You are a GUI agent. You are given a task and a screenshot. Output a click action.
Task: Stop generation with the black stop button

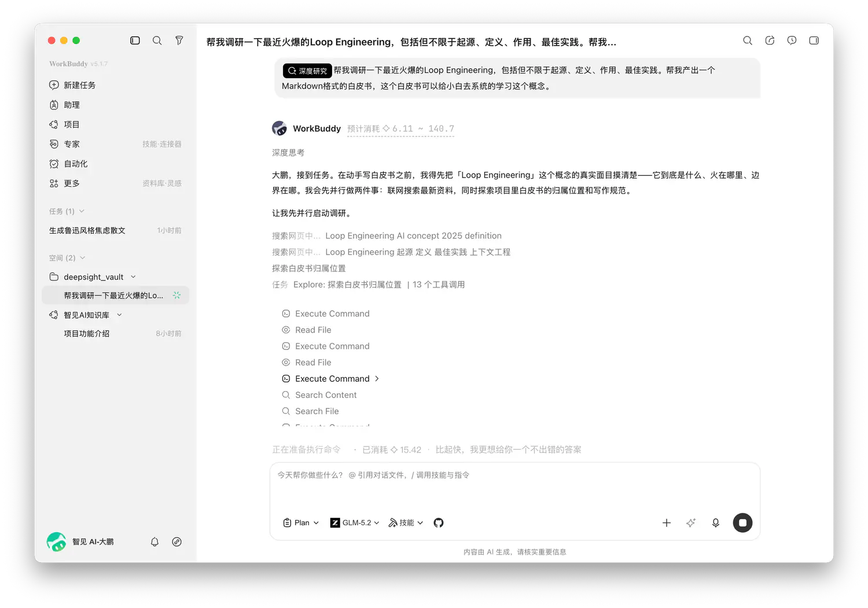[742, 522]
